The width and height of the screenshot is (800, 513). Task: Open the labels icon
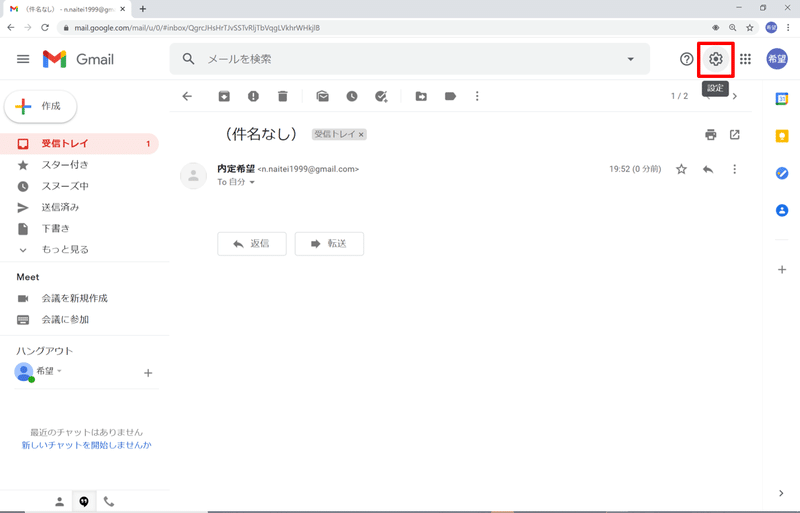450,96
